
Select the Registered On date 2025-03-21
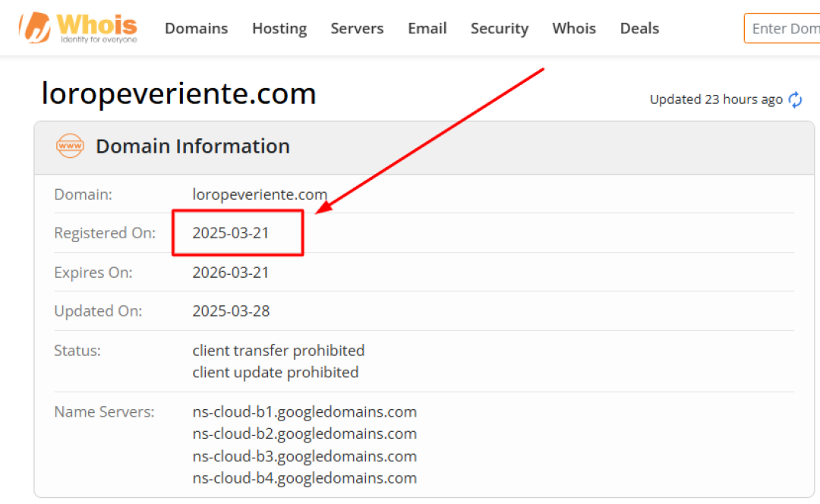(231, 233)
